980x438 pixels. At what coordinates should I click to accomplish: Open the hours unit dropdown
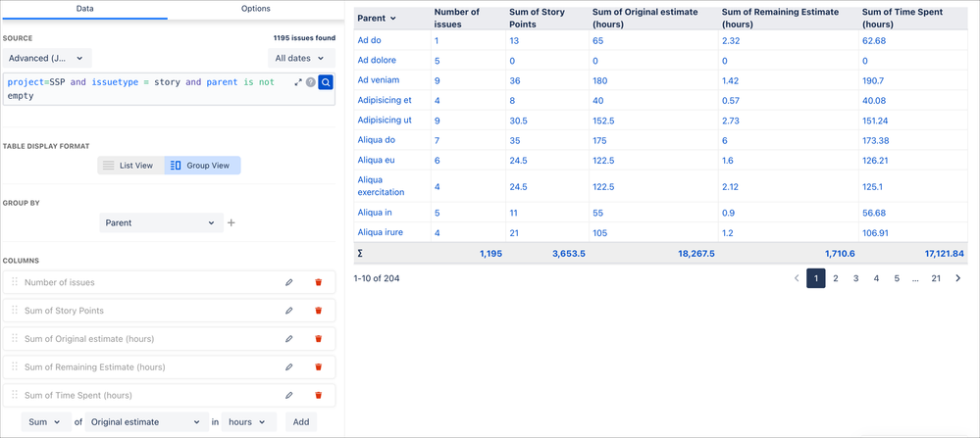(x=249, y=421)
